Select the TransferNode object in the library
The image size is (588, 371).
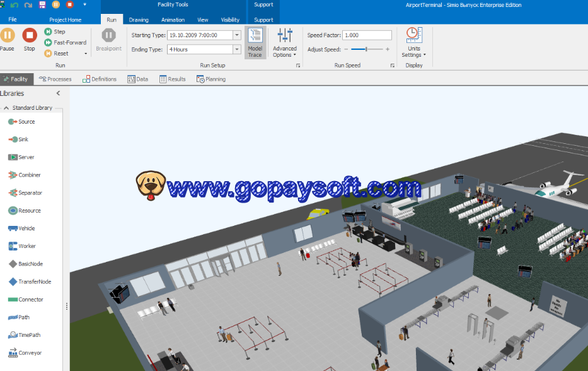pos(30,281)
